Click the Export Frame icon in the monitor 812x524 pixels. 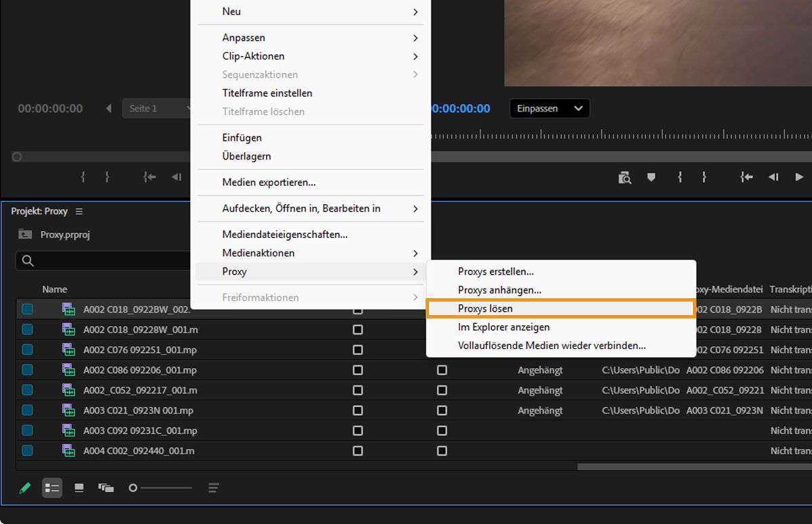coord(625,177)
